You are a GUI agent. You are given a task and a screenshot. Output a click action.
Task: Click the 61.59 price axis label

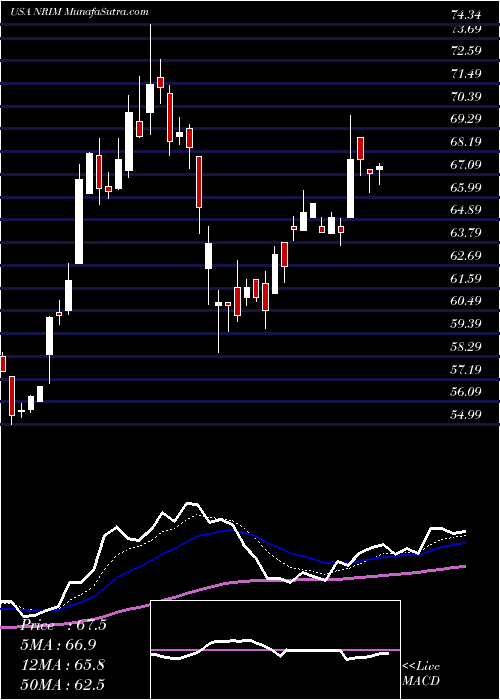pos(466,279)
